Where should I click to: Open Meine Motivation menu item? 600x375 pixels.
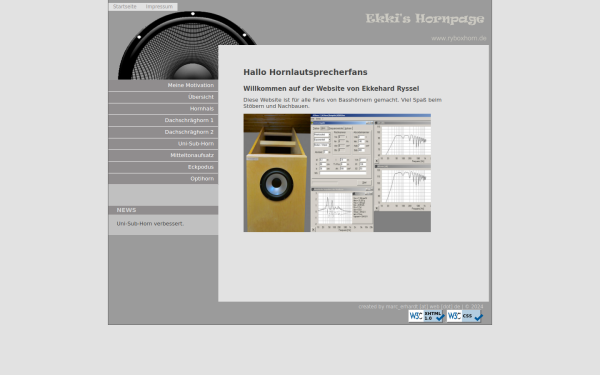point(163,85)
